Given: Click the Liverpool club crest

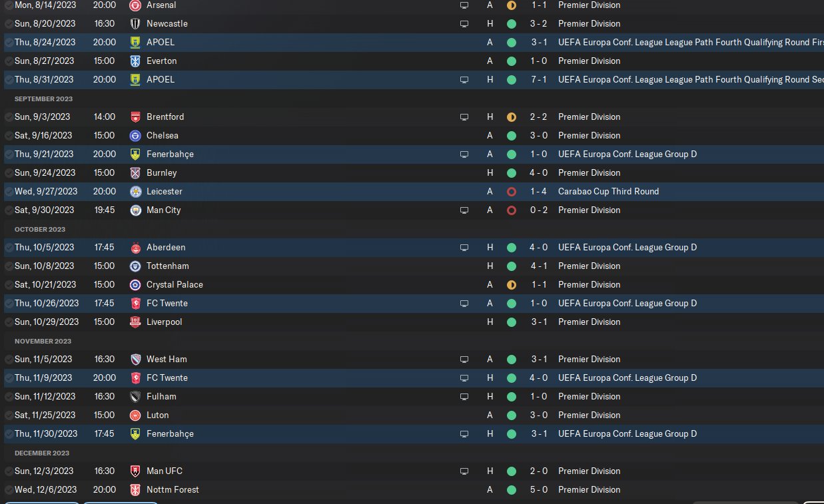Looking at the screenshot, I should point(135,322).
